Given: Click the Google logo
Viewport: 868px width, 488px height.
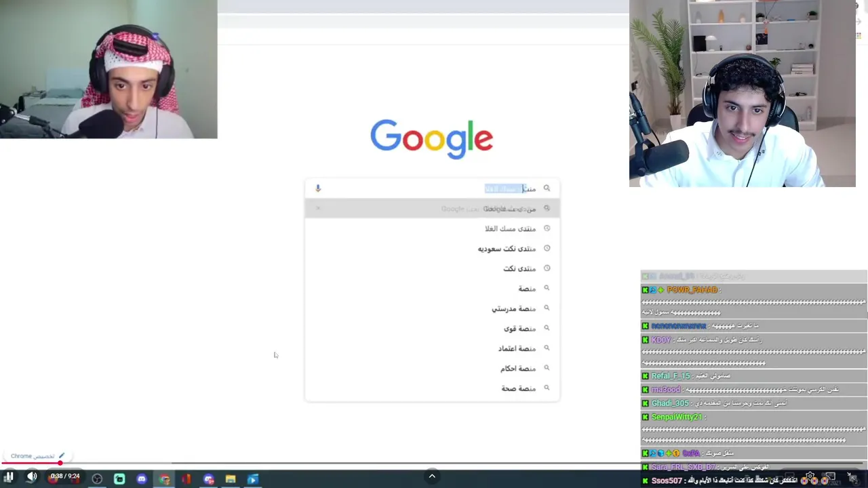Looking at the screenshot, I should pos(431,139).
